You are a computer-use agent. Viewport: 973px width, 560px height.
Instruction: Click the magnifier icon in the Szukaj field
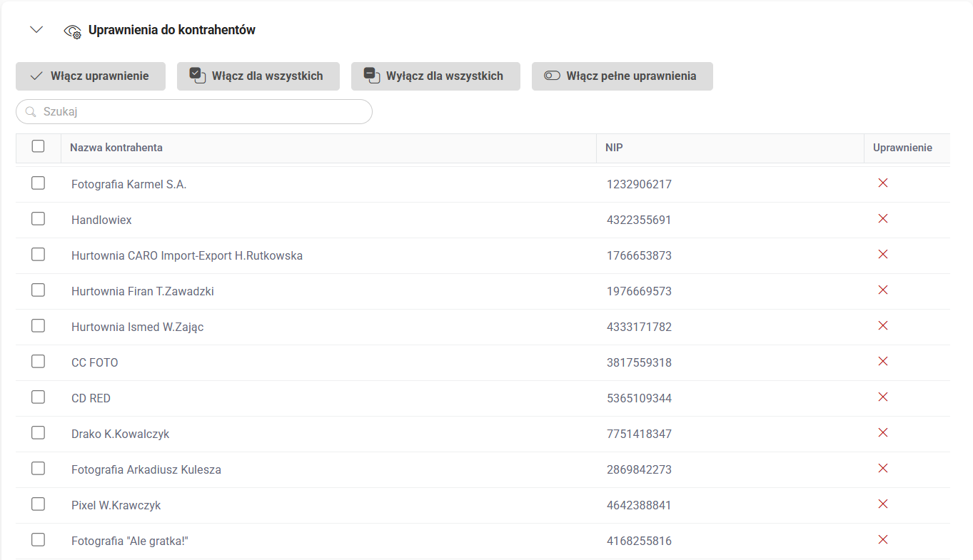(31, 112)
